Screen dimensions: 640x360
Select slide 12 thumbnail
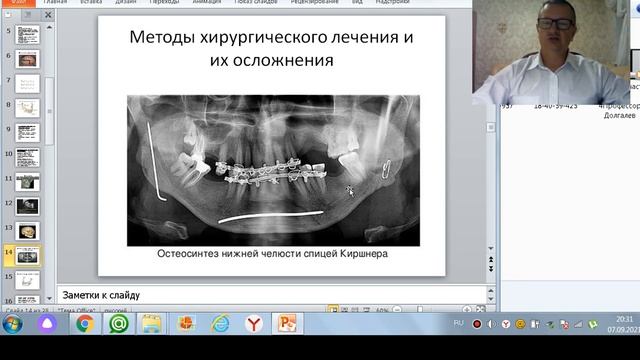coord(27,207)
